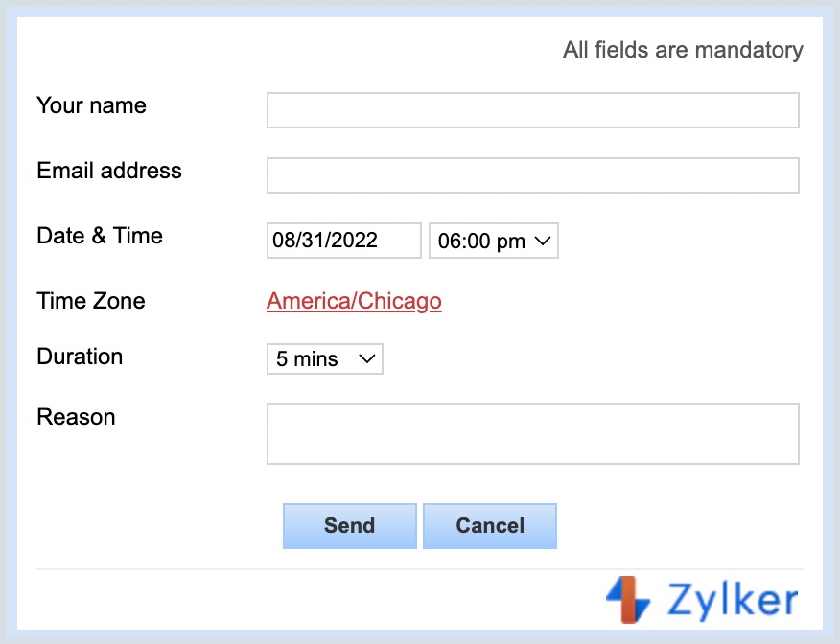Expand the 5 mins duration dropdown

click(324, 359)
